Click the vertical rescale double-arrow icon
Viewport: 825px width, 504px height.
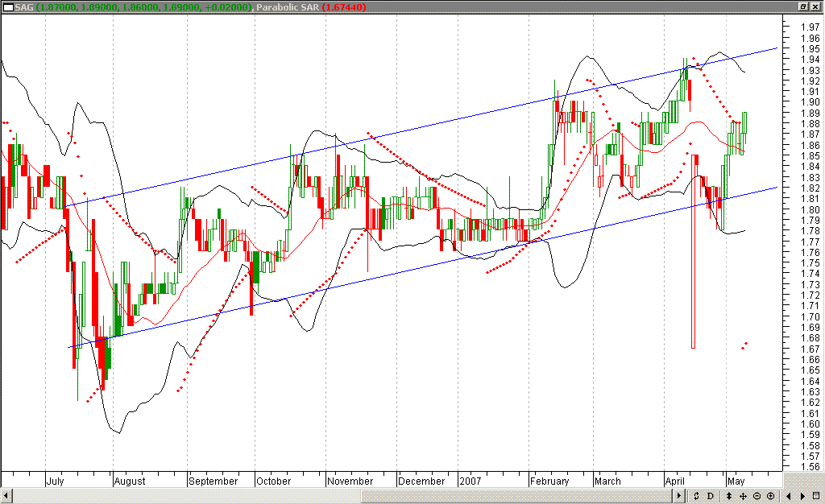click(728, 496)
